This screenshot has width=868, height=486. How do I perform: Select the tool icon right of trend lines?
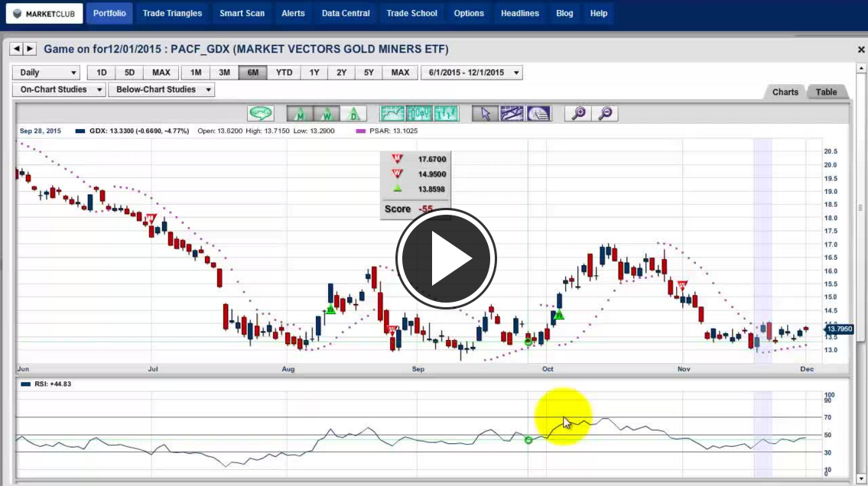pyautogui.click(x=538, y=113)
